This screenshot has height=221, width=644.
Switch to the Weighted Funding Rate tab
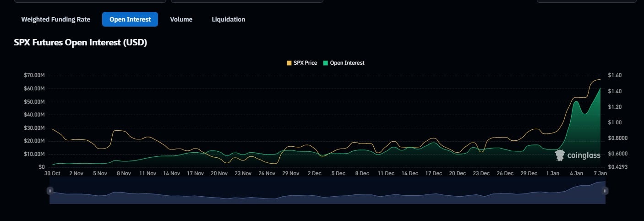(55, 19)
